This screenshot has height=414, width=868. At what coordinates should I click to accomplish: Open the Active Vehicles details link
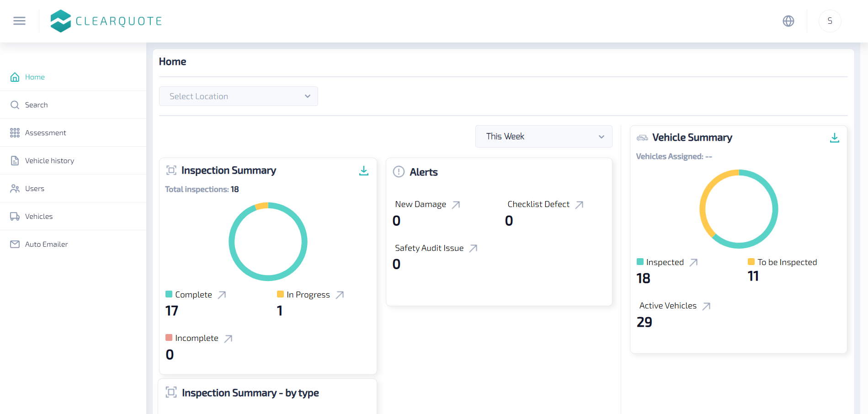pos(707,306)
